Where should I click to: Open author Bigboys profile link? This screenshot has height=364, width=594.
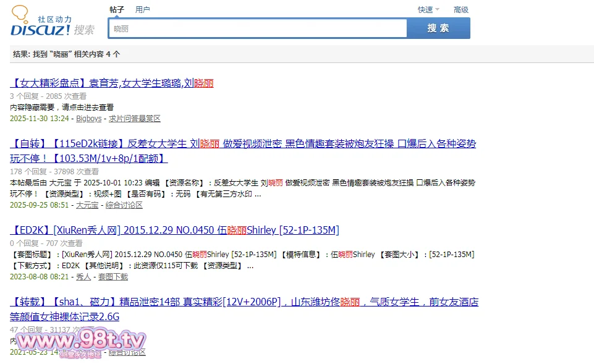coord(88,118)
